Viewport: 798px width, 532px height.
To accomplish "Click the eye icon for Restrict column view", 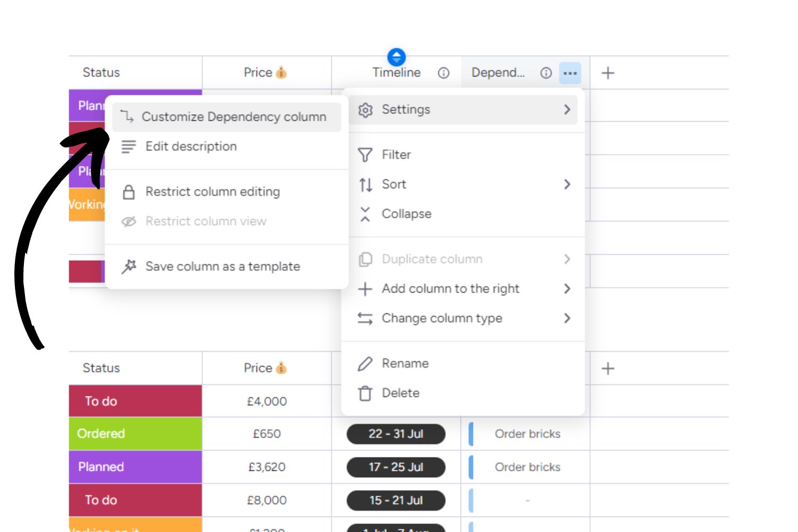I will pyautogui.click(x=128, y=221).
